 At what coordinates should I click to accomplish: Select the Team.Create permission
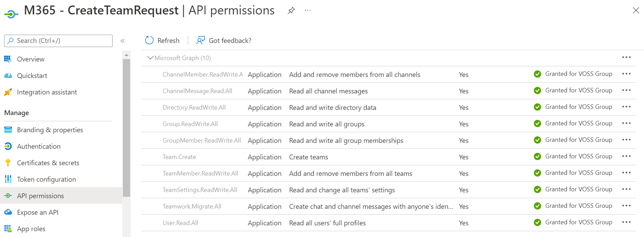(179, 157)
